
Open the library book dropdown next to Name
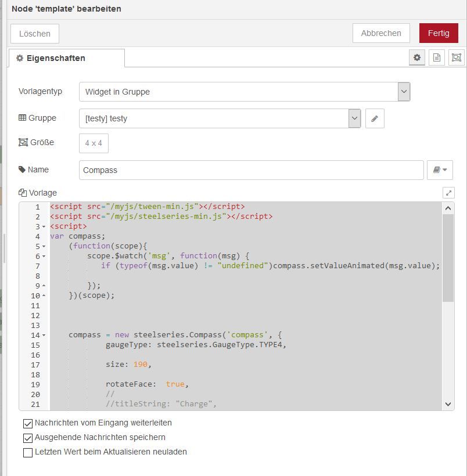(x=440, y=170)
